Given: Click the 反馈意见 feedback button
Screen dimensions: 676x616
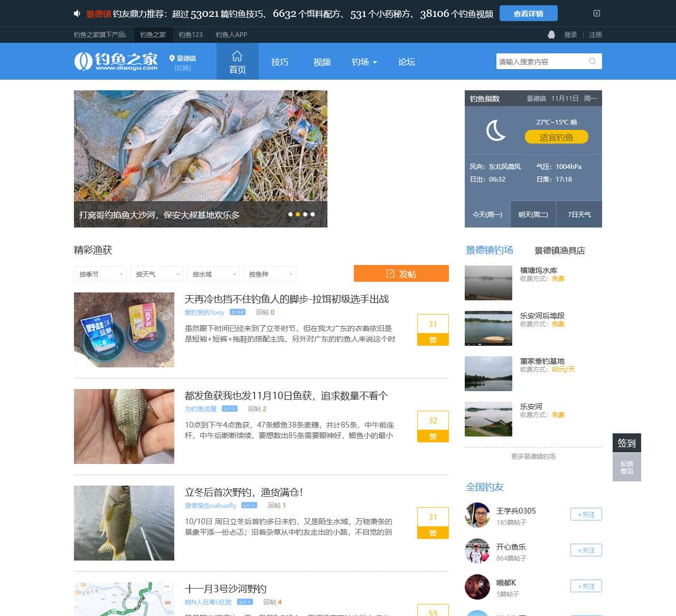Looking at the screenshot, I should pos(627,467).
